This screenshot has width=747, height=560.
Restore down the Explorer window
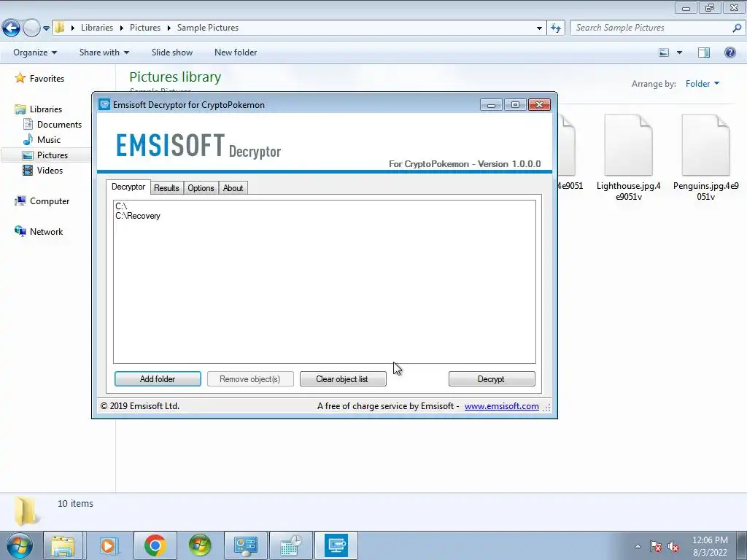coord(710,7)
